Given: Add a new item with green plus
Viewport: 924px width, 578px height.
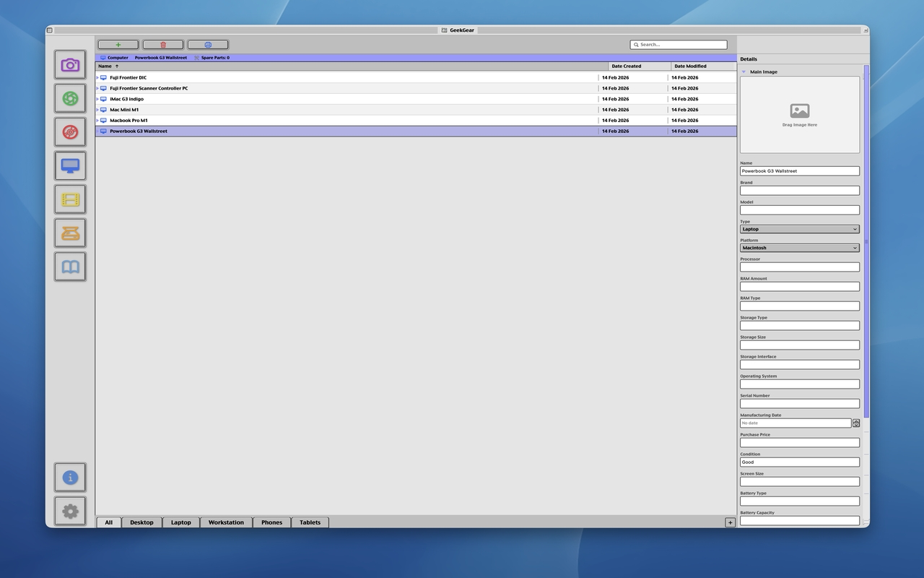Looking at the screenshot, I should 118,45.
